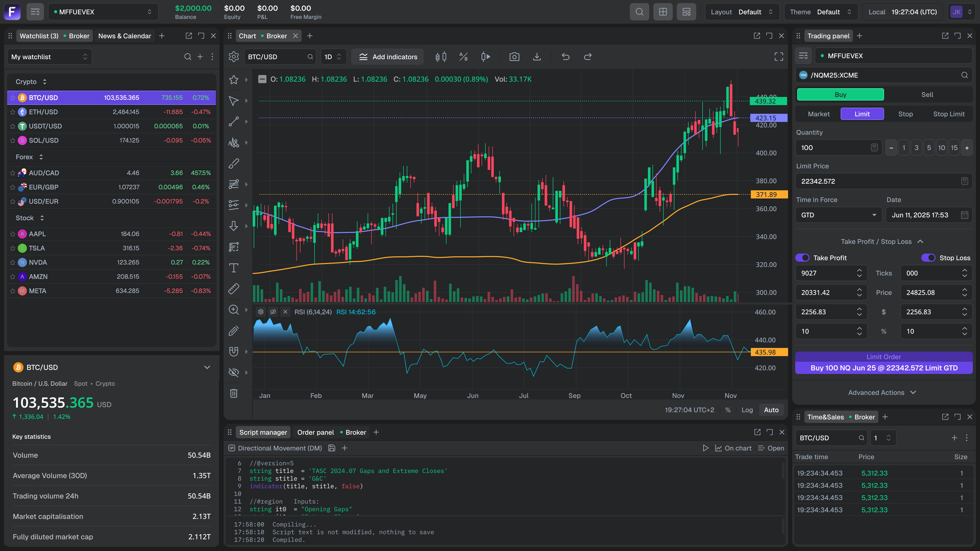980x551 pixels.
Task: Toggle percent scale on the chart
Action: (728, 410)
